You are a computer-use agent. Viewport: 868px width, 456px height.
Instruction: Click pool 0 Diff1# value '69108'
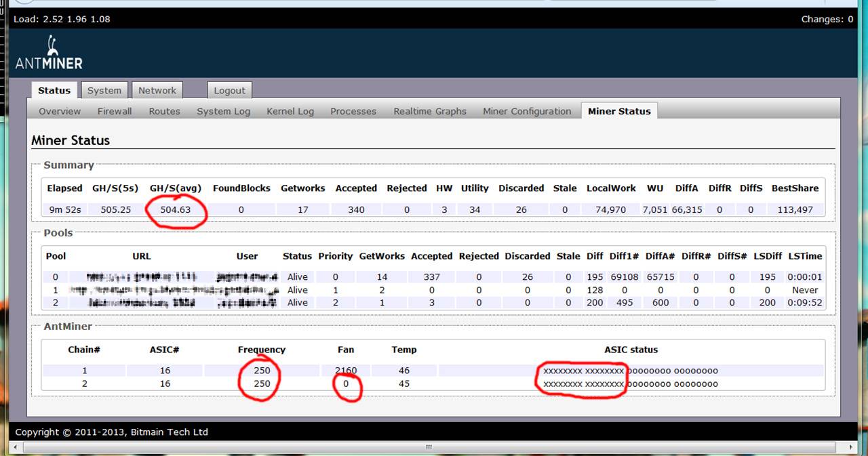coord(625,276)
